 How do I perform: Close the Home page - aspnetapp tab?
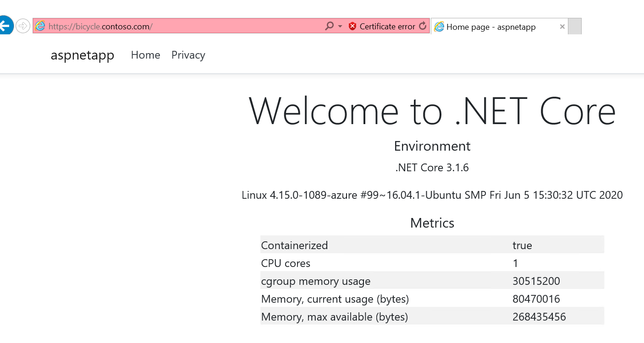click(x=562, y=27)
